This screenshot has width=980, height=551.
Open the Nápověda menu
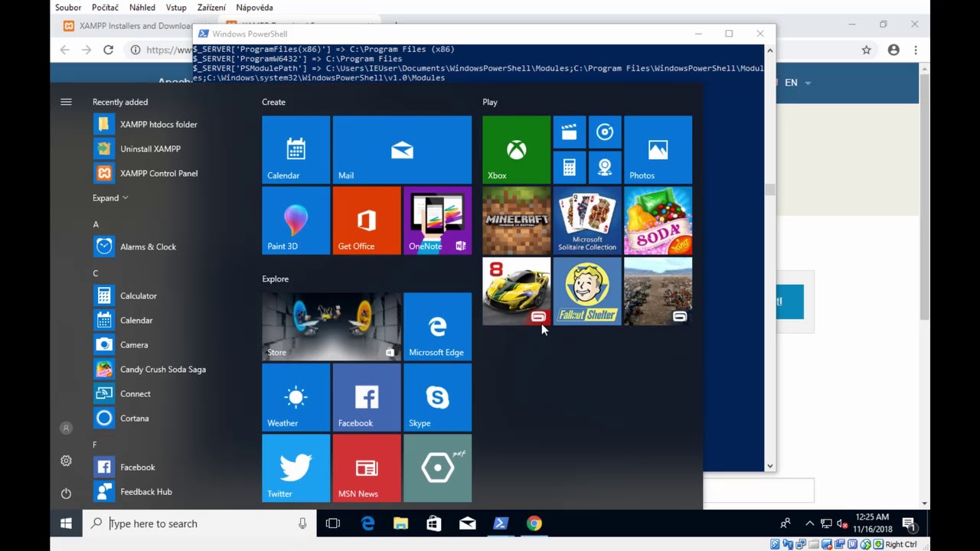pos(254,8)
